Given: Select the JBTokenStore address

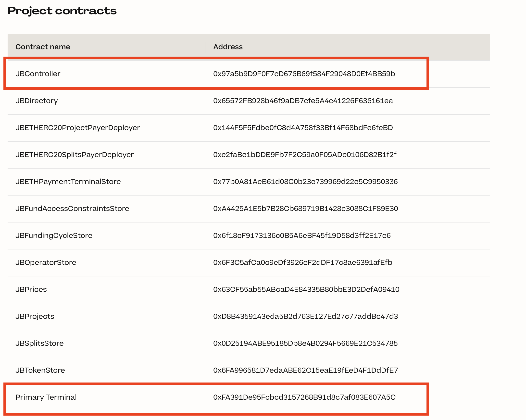Looking at the screenshot, I should [305, 370].
